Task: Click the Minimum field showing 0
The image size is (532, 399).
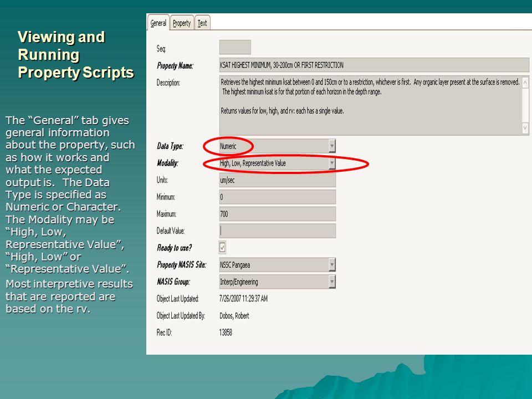Action: 277,197
